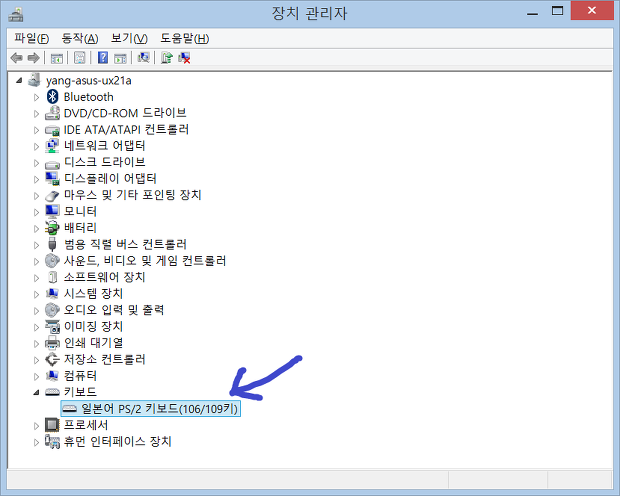Click the Forward arrow toolbar icon

[33, 58]
